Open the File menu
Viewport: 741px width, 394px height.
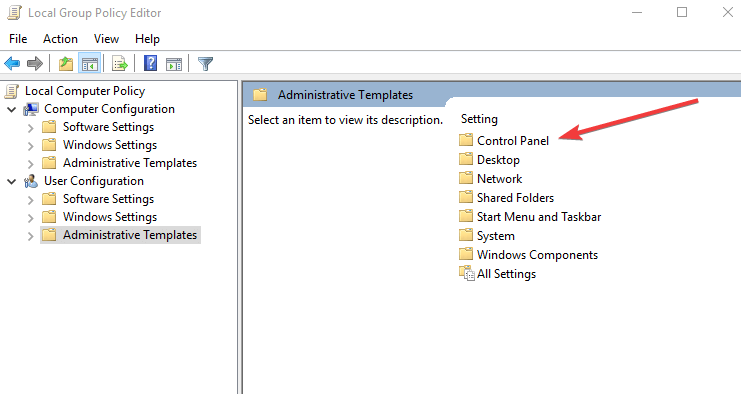click(18, 39)
